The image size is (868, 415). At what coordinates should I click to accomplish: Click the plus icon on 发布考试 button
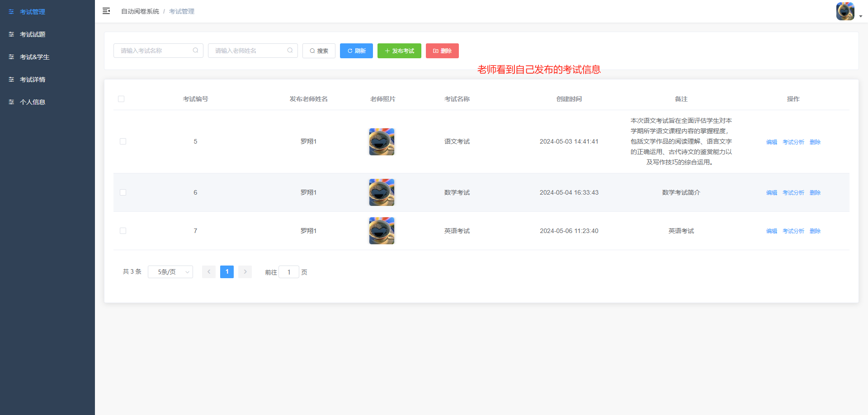[387, 51]
